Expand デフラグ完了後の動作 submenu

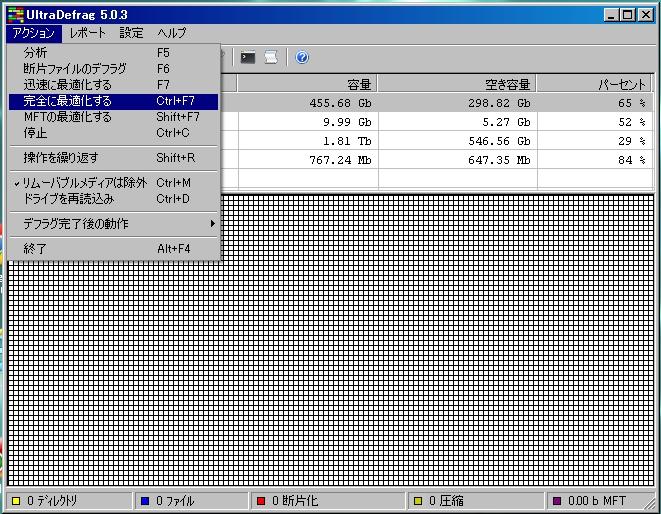113,223
